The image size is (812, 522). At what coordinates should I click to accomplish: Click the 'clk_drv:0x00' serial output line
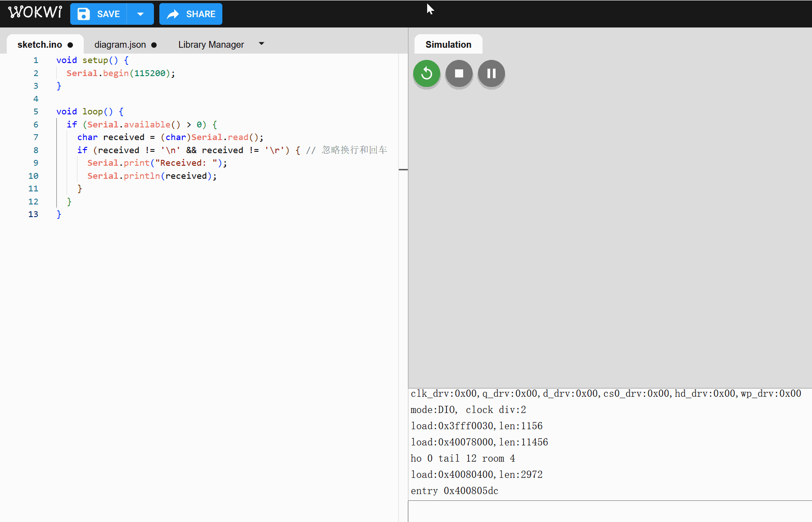(606, 394)
